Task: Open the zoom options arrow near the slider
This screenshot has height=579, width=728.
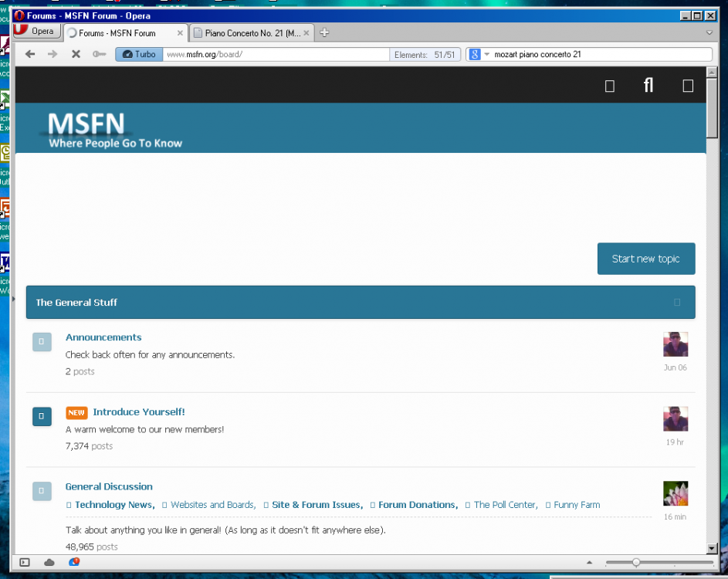Action: (x=590, y=562)
